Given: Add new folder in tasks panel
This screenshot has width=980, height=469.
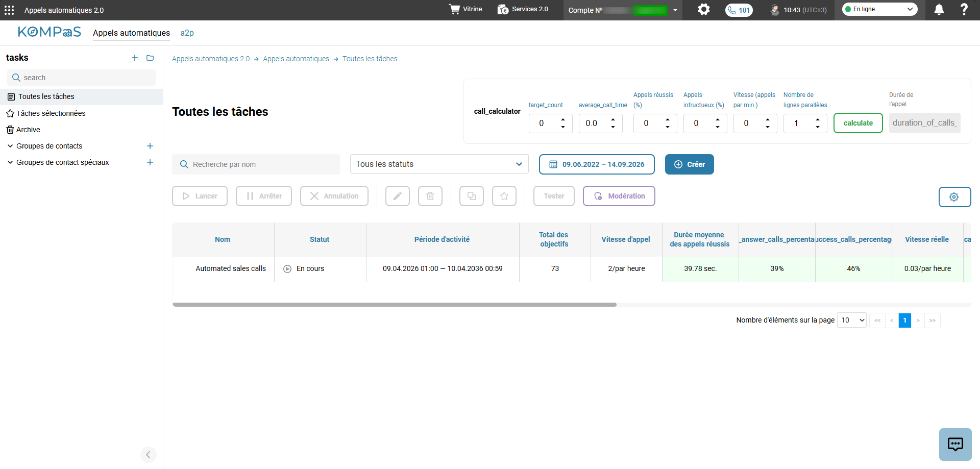Looking at the screenshot, I should click(150, 58).
